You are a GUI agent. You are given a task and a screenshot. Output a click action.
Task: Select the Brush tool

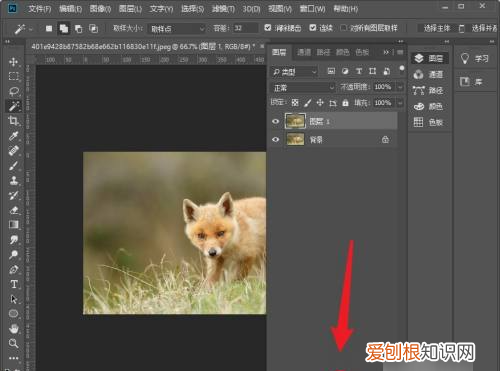point(14,165)
